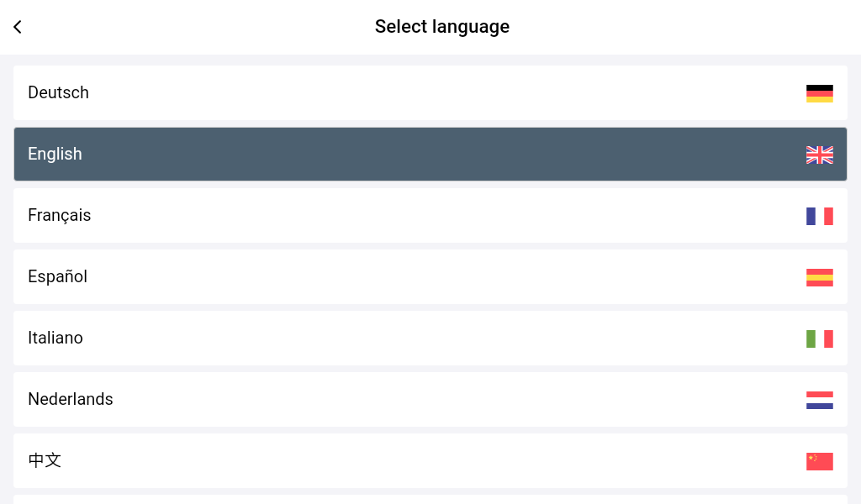Click the German flag icon

coord(819,93)
